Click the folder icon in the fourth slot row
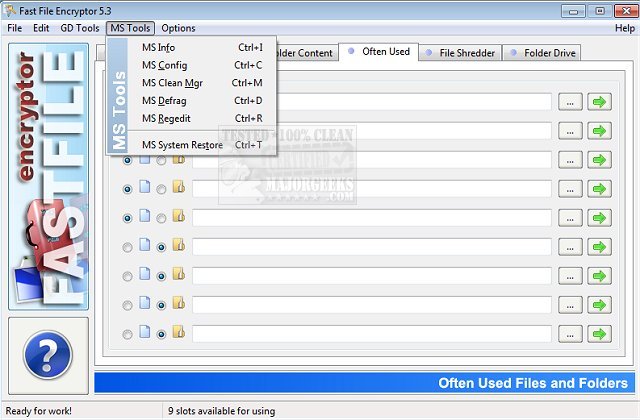The width and height of the screenshot is (640, 420). pos(179,187)
